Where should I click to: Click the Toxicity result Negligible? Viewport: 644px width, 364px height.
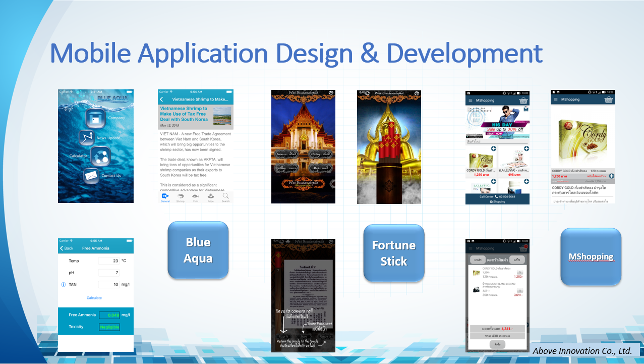point(109,327)
